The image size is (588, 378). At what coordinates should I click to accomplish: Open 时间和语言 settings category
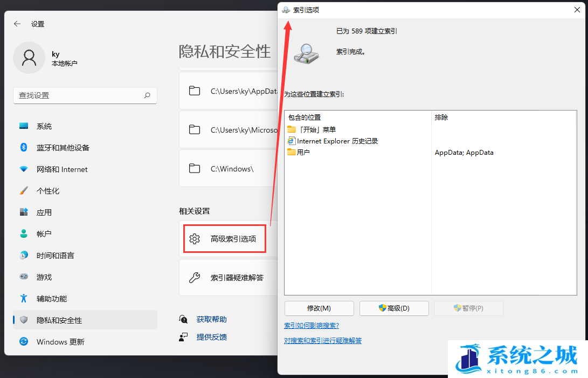[85, 255]
